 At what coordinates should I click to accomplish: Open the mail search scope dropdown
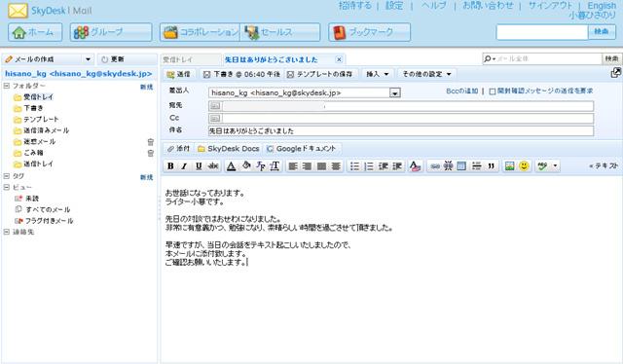[490, 58]
